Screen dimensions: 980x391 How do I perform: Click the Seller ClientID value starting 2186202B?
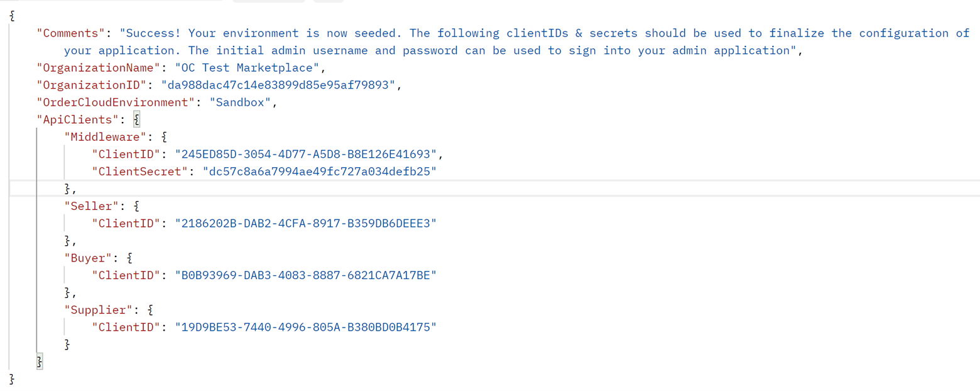tap(305, 223)
